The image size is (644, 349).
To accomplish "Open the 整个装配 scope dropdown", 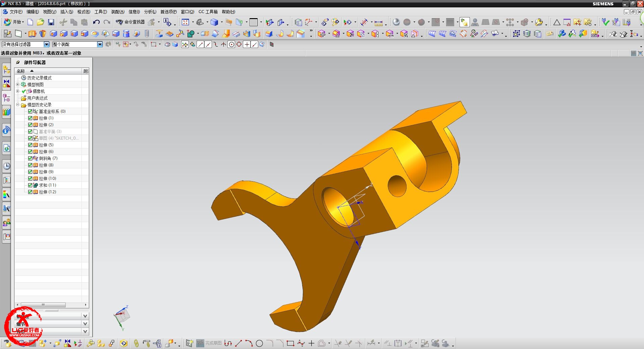I will 100,44.
